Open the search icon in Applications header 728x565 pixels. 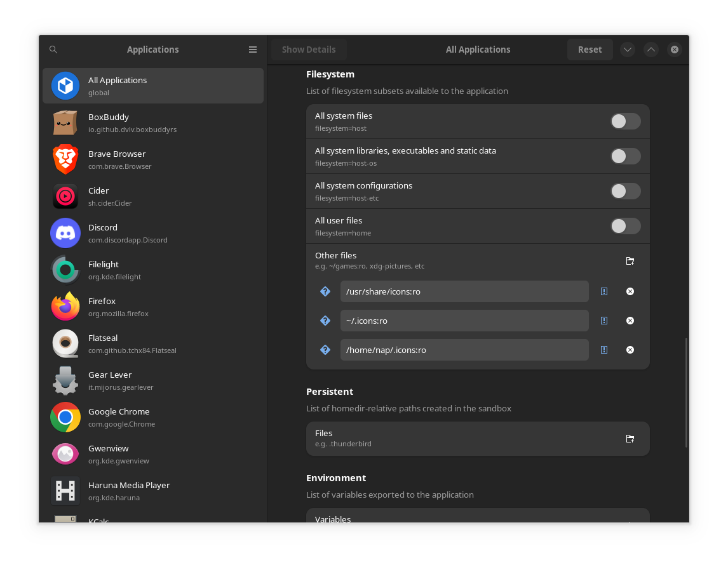[x=53, y=49]
